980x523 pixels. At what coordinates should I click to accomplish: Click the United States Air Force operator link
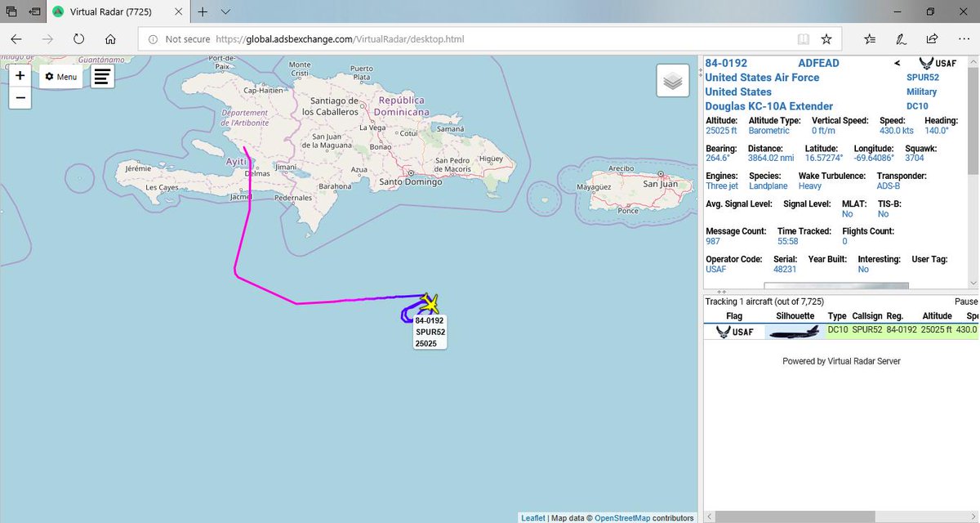pos(762,78)
